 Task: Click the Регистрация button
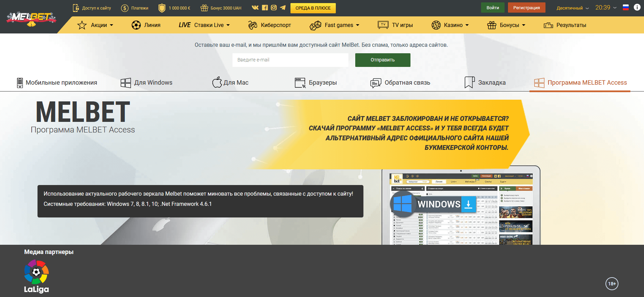tap(527, 8)
